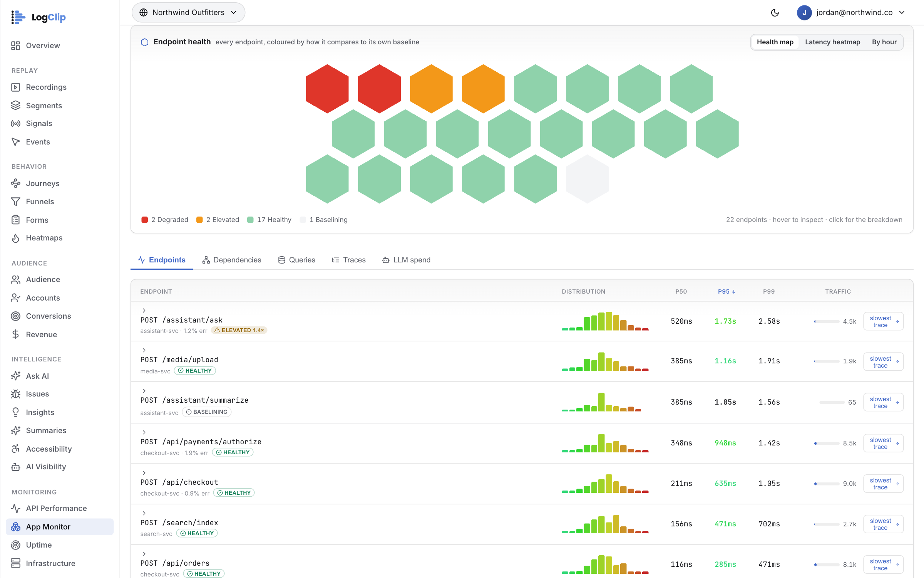
Task: Click the BASELINING status badge
Action: (x=207, y=412)
